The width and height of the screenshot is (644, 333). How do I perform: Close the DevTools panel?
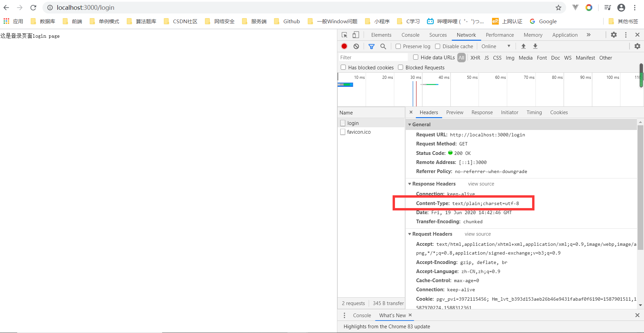[x=637, y=35]
